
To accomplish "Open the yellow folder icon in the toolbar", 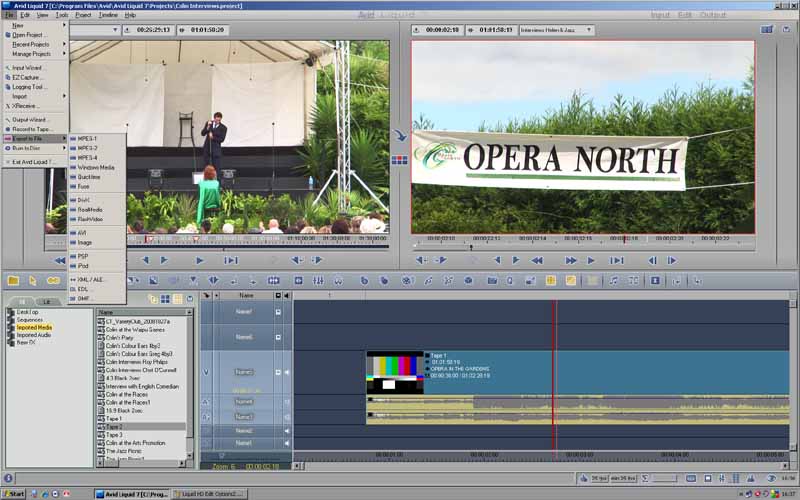I will coord(13,281).
